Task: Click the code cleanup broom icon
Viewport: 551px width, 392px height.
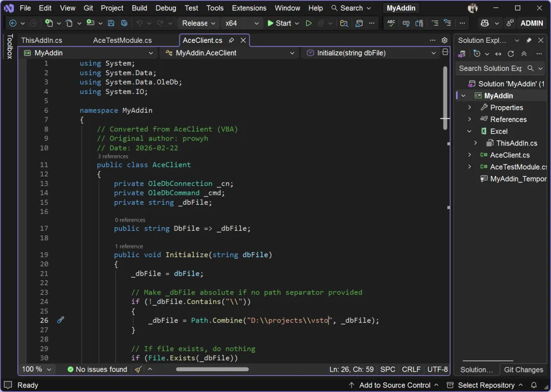Action: coord(138,369)
